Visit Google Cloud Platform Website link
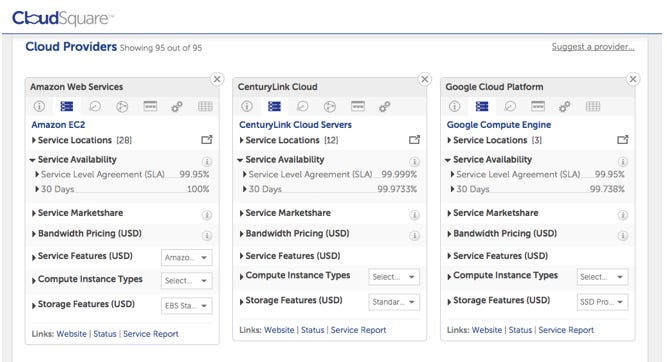This screenshot has width=667, height=362. tap(487, 330)
